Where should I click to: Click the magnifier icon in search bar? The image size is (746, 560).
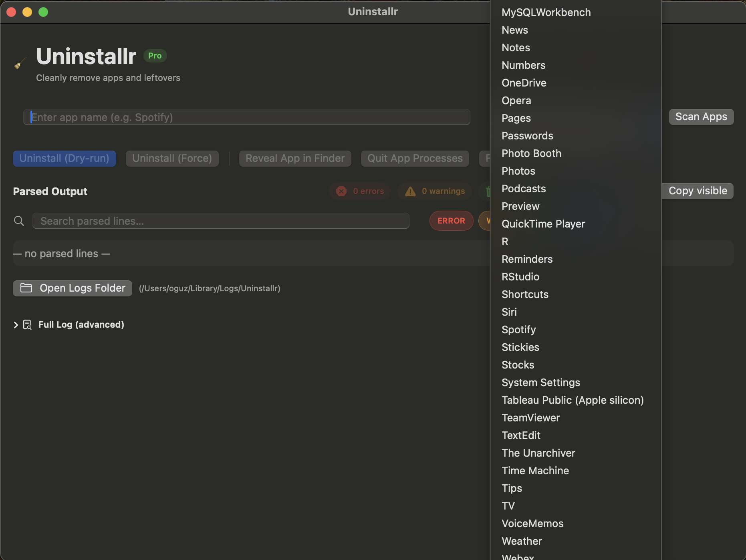[x=19, y=221]
